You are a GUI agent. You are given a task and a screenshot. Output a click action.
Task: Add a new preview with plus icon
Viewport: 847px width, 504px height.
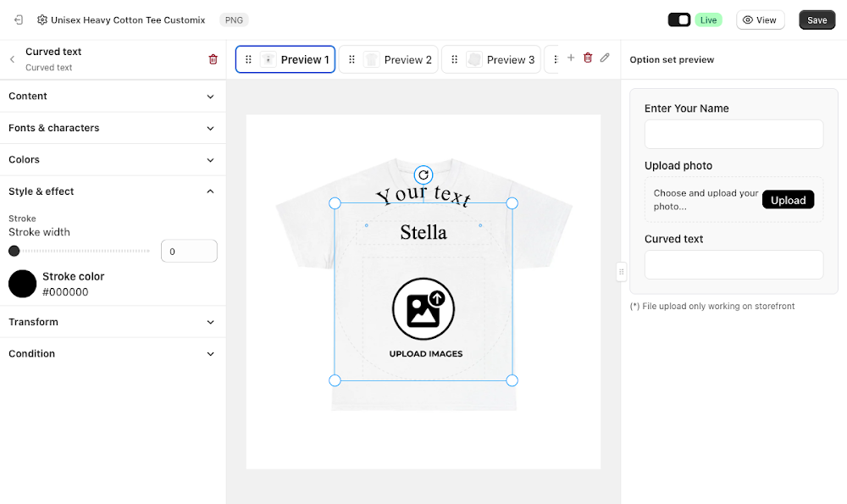click(570, 58)
